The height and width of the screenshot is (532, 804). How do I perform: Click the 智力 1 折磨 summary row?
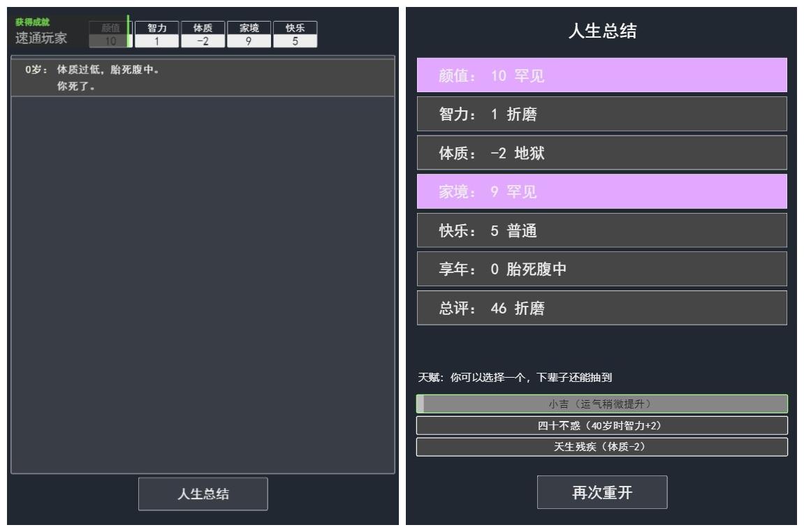pyautogui.click(x=602, y=114)
